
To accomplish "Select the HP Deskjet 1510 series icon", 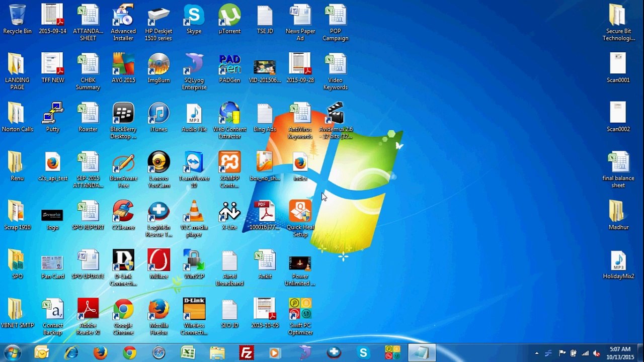I will point(158,23).
